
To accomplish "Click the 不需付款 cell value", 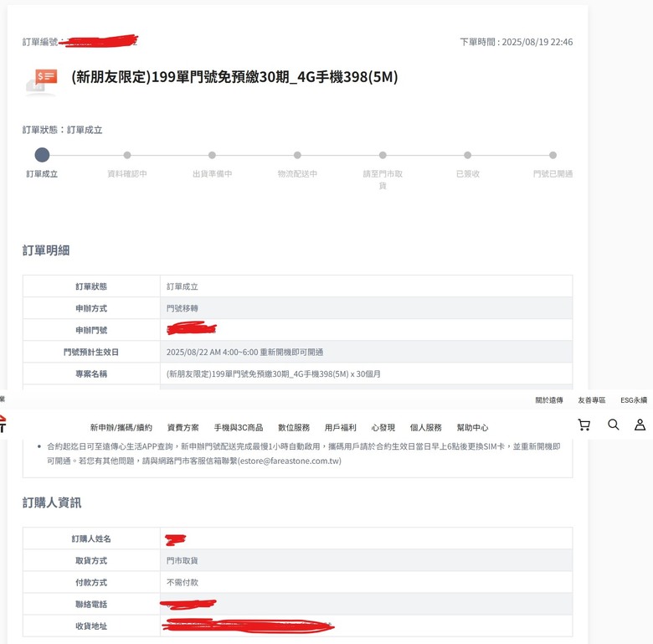I will click(x=182, y=582).
